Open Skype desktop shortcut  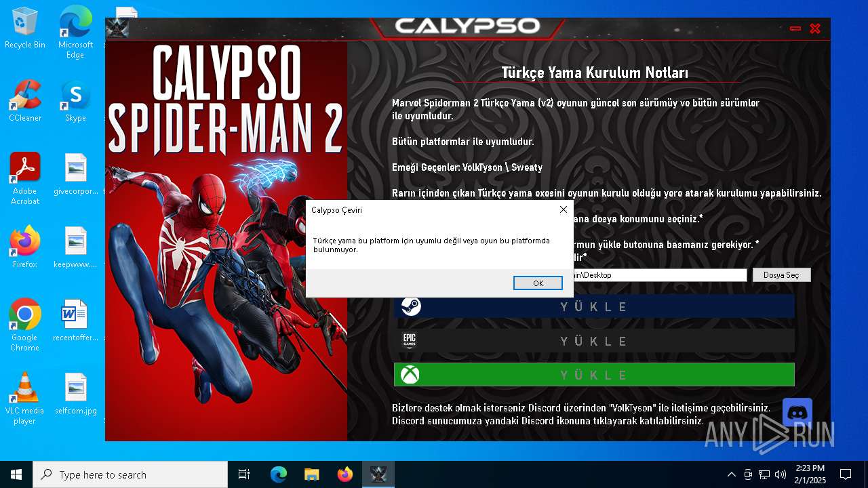point(75,101)
